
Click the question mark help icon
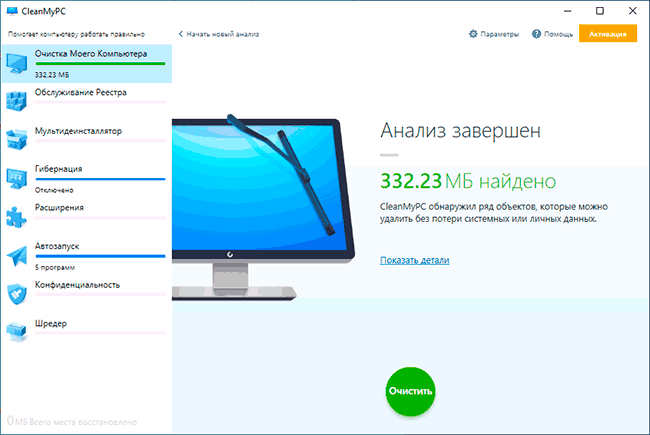(x=536, y=34)
